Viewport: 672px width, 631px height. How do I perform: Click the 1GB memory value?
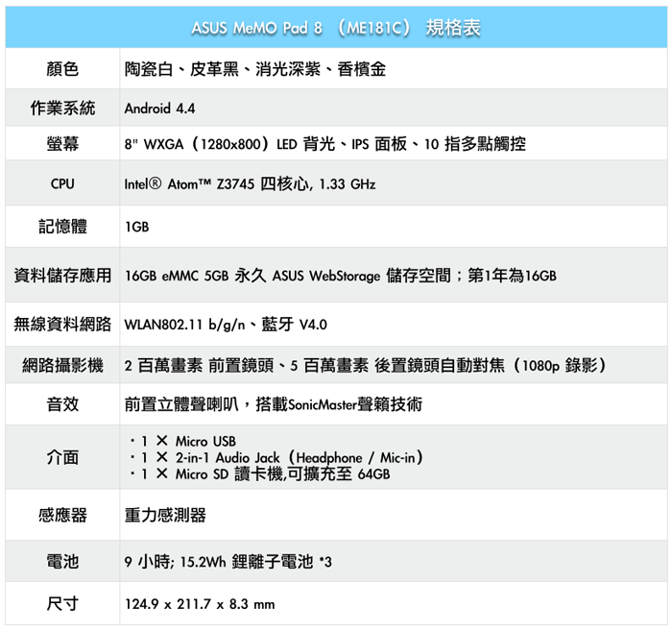(136, 227)
